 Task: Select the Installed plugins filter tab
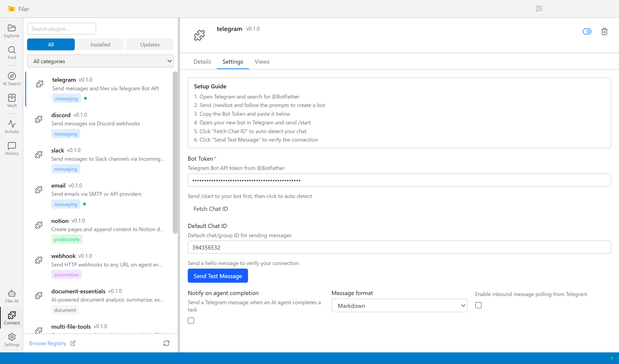point(100,45)
